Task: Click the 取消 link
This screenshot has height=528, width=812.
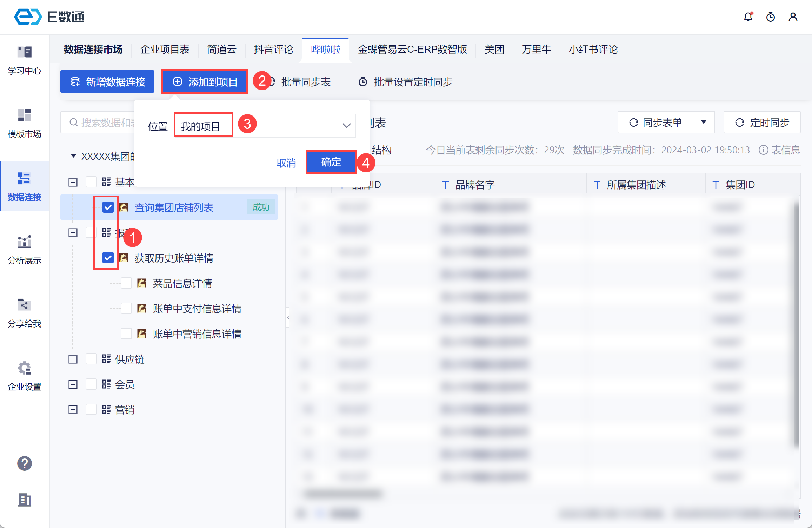Action: tap(286, 163)
